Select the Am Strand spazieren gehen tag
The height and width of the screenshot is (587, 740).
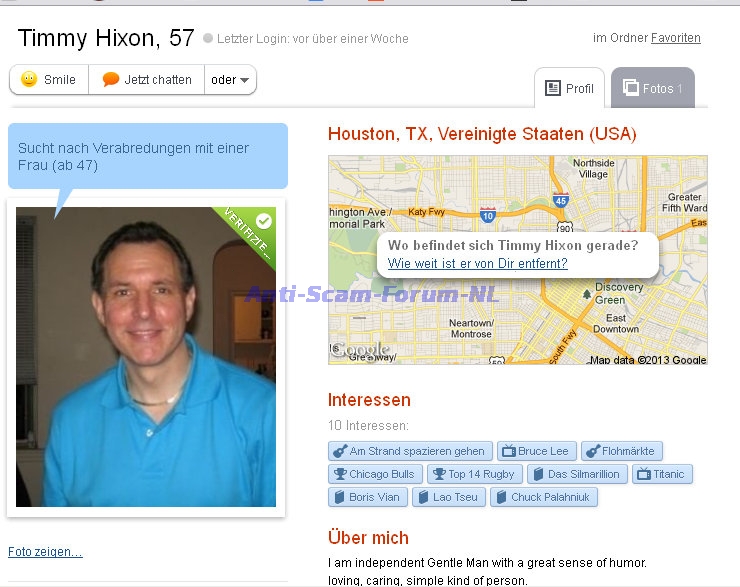(410, 451)
